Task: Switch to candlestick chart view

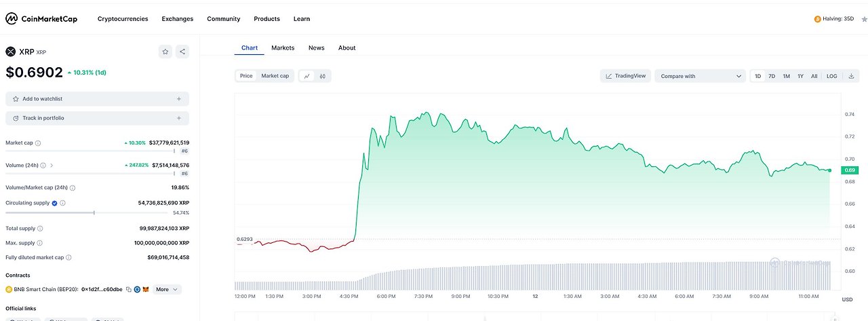Action: (x=323, y=76)
